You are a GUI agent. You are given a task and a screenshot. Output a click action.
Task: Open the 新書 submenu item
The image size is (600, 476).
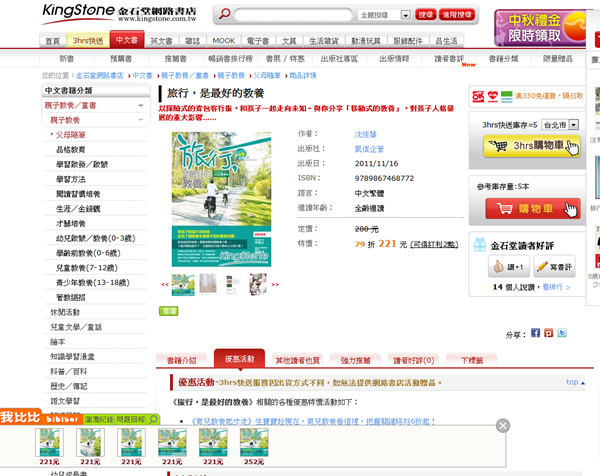pos(67,59)
